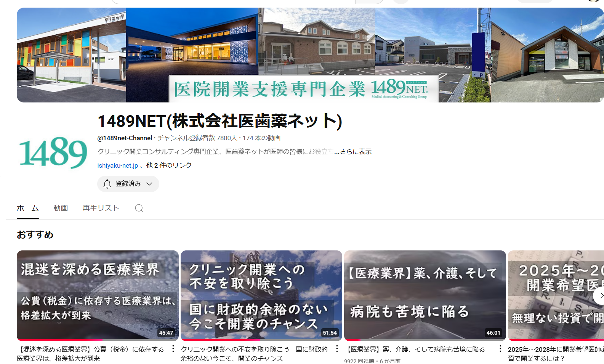Viewport: 604px width, 364px height.
Task: Click the search icon in channel tabs
Action: [139, 208]
